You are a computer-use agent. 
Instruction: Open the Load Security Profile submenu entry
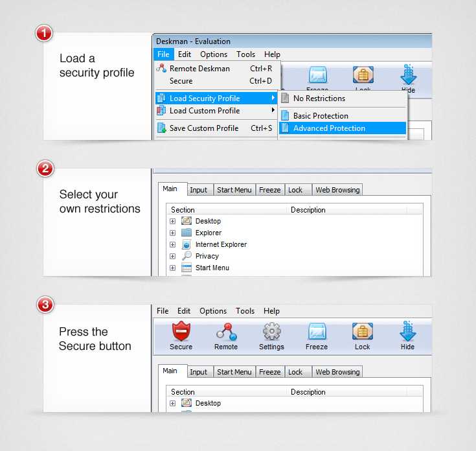pyautogui.click(x=216, y=98)
